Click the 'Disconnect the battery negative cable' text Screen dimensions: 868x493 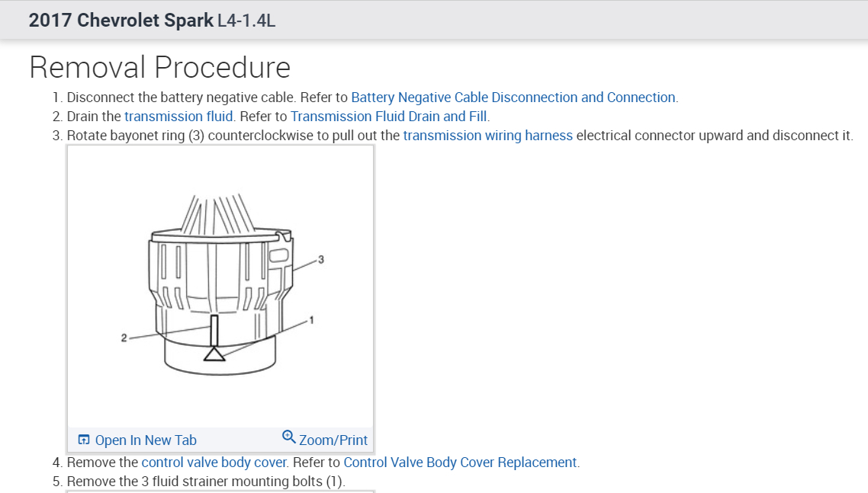182,98
